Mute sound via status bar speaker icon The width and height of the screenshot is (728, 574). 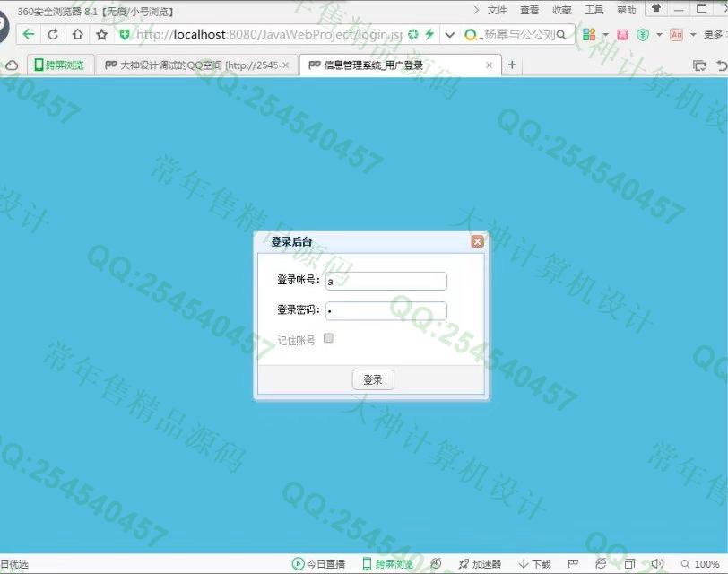[x=657, y=564]
